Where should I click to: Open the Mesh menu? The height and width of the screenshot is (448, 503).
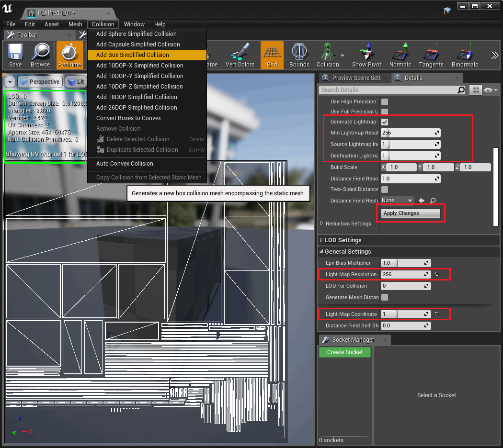(x=75, y=24)
